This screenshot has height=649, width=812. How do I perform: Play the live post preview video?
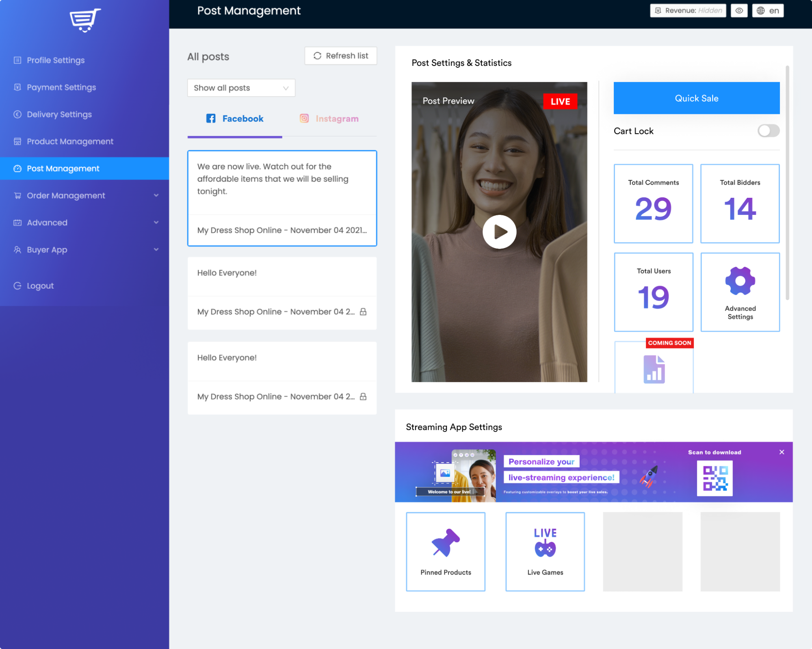pyautogui.click(x=499, y=232)
